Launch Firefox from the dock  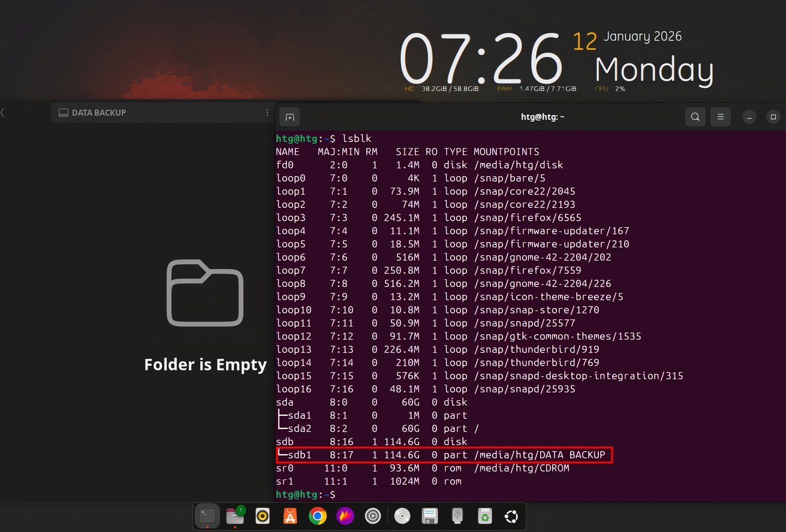345,516
